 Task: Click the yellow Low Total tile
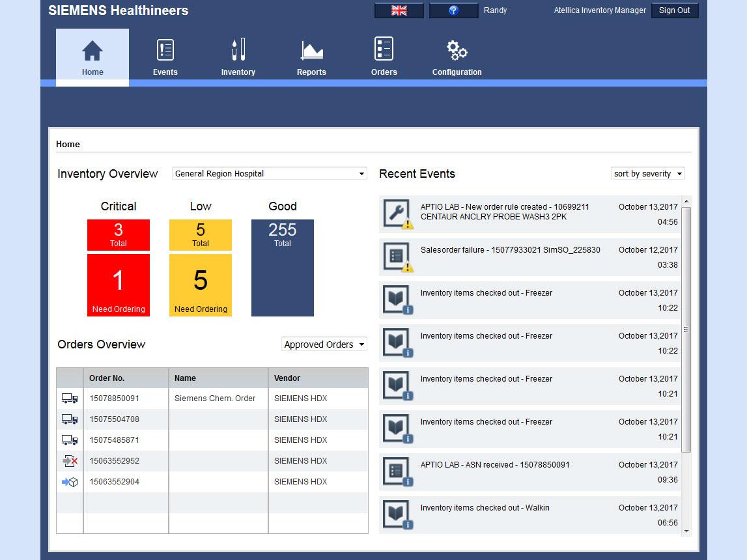click(x=201, y=235)
